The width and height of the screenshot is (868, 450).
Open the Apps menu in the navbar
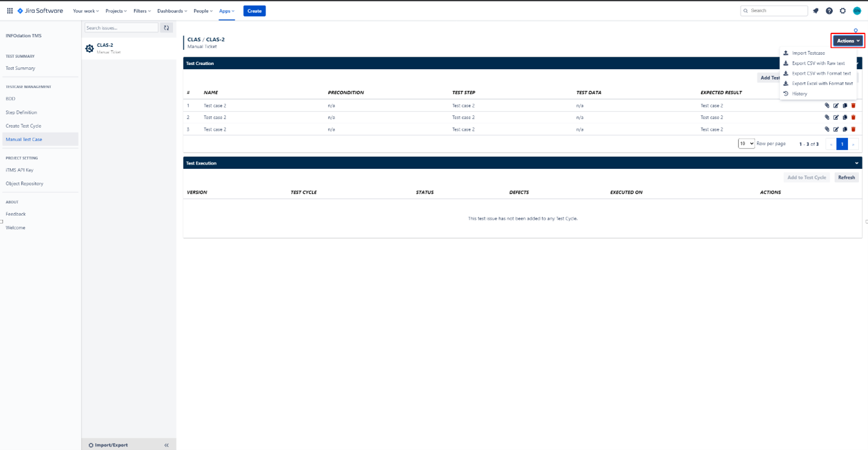(x=225, y=10)
